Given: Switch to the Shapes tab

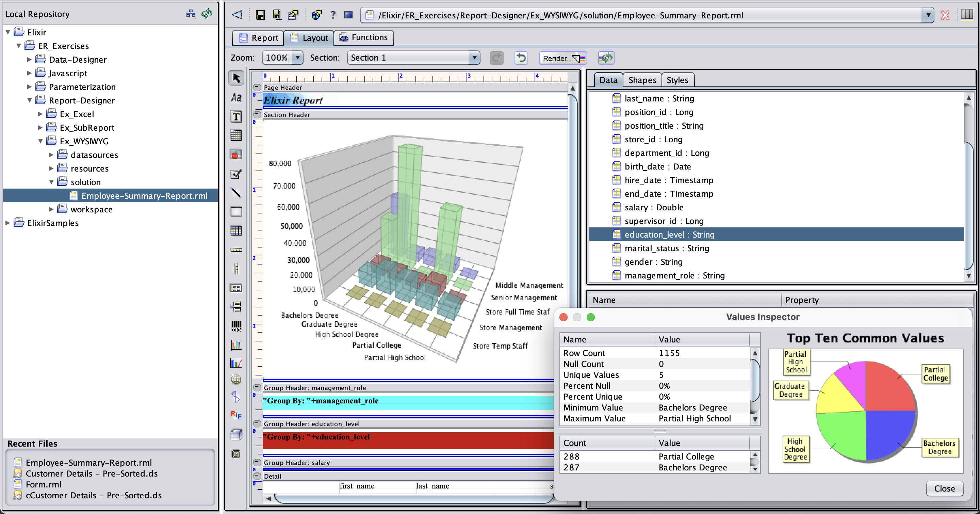Looking at the screenshot, I should point(642,80).
